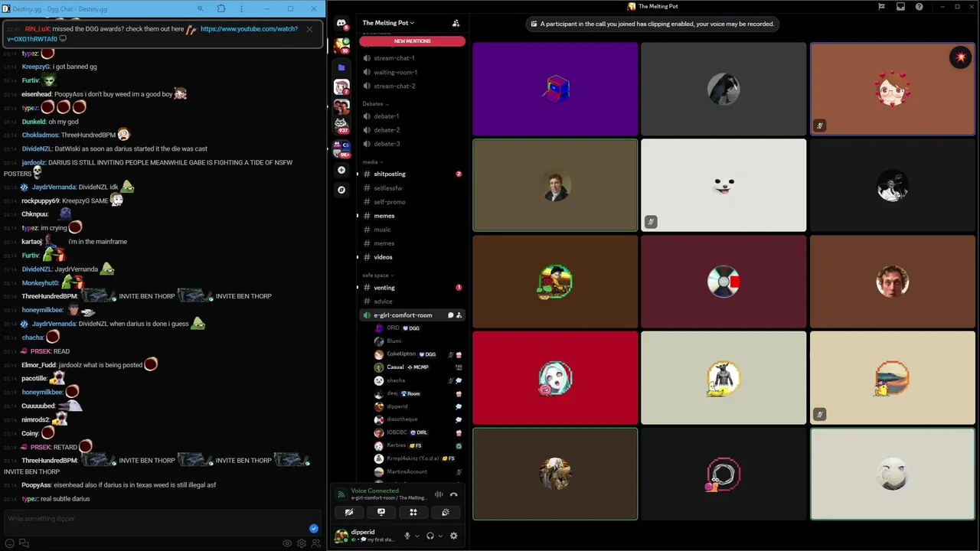This screenshot has height=551, width=980.
Task: Share your screen in Discord
Action: pyautogui.click(x=381, y=513)
